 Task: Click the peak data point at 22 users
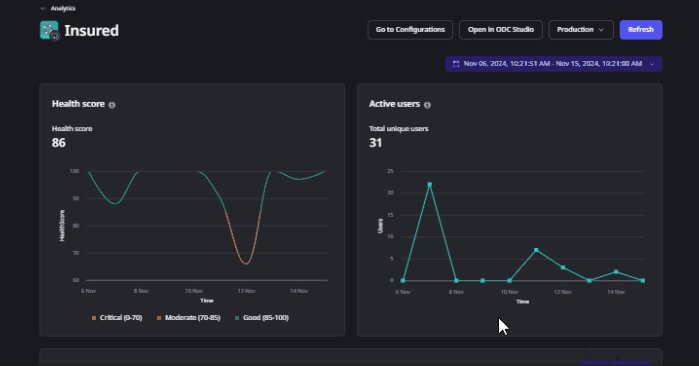tap(430, 185)
